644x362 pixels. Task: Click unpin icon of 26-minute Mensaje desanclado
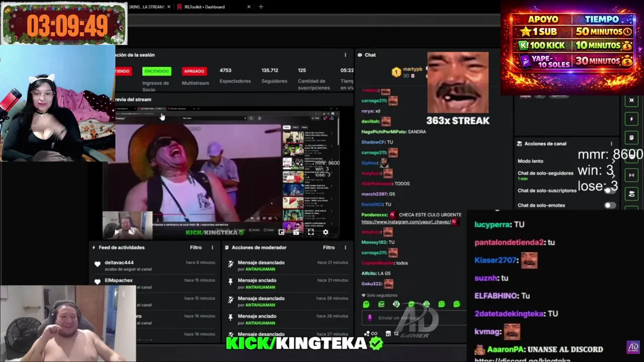point(230,300)
